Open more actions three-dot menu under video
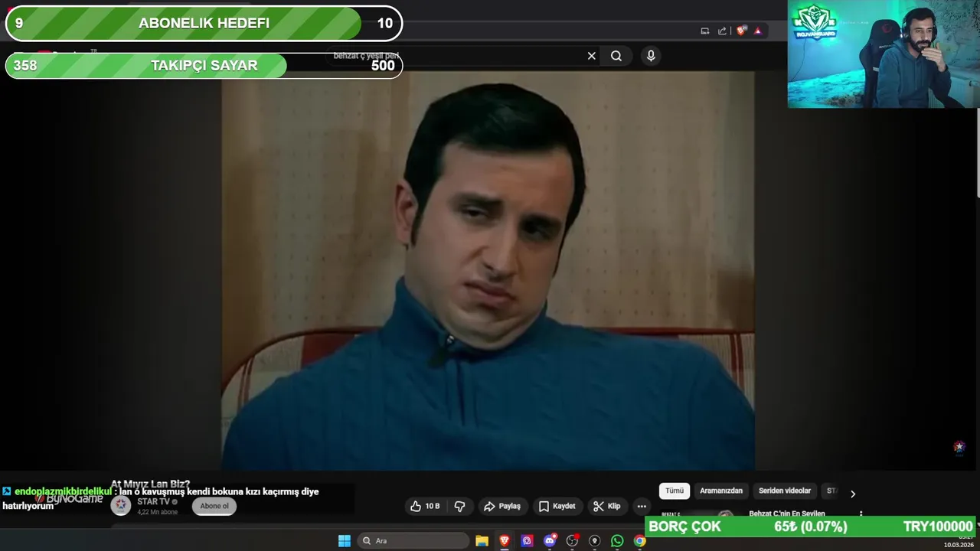The height and width of the screenshot is (551, 980). pos(642,506)
